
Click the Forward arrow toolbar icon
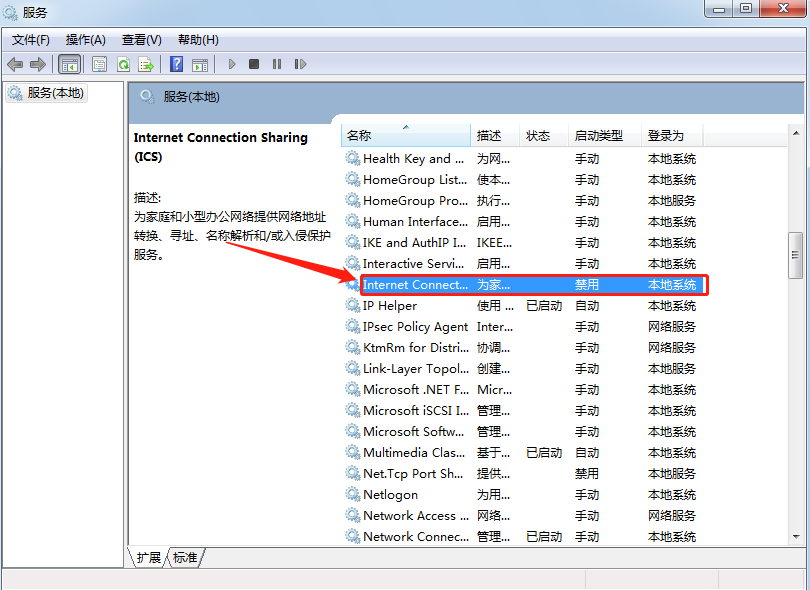[38, 64]
